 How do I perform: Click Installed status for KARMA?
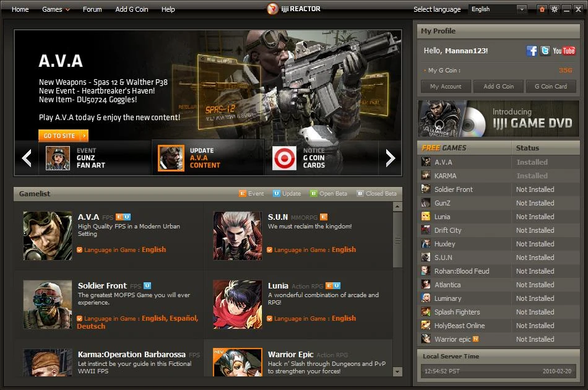532,176
